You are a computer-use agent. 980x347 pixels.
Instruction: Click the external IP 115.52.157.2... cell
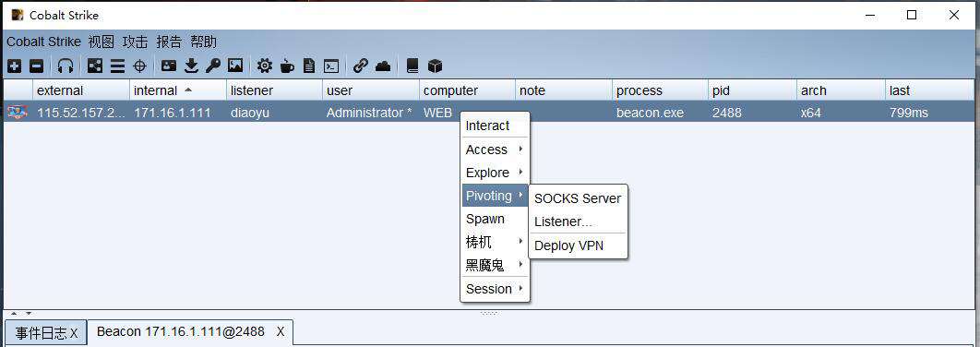81,113
